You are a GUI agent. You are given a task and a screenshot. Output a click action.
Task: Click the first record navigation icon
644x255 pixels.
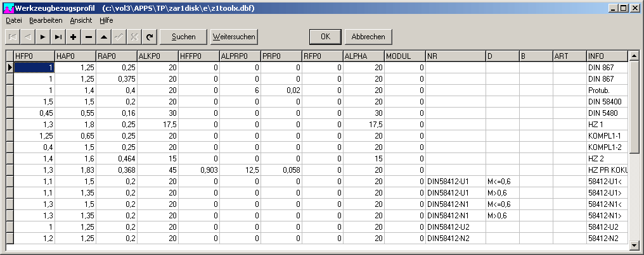click(13, 37)
